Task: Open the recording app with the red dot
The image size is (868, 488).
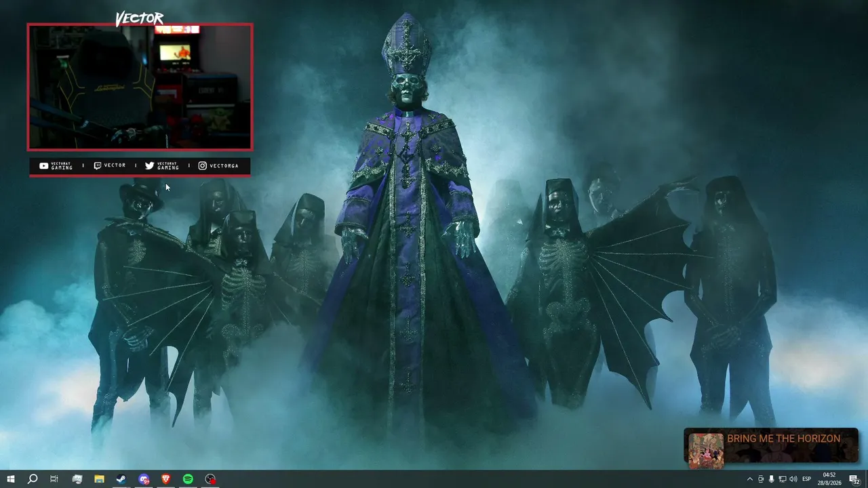Action: point(210,479)
